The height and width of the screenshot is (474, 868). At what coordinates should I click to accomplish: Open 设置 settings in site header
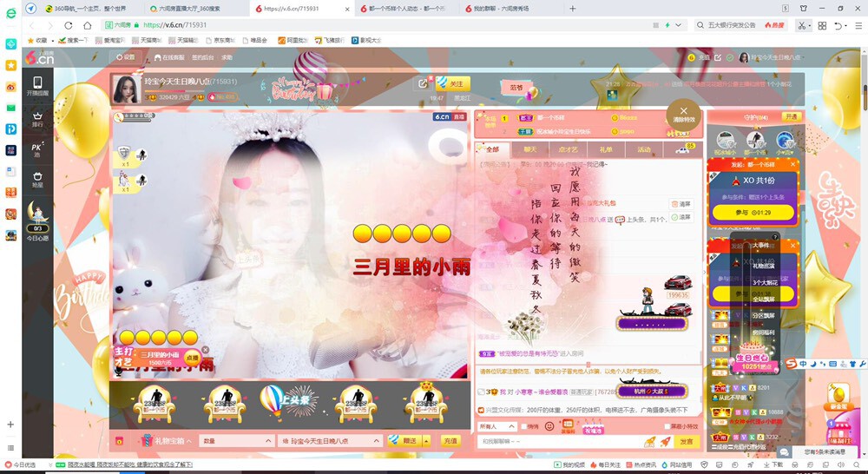(126, 57)
